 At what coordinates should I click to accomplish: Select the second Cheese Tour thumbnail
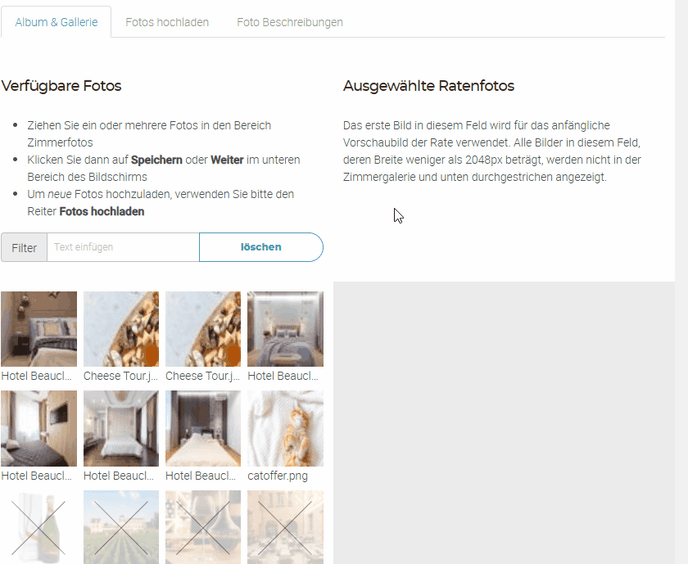pyautogui.click(x=203, y=329)
